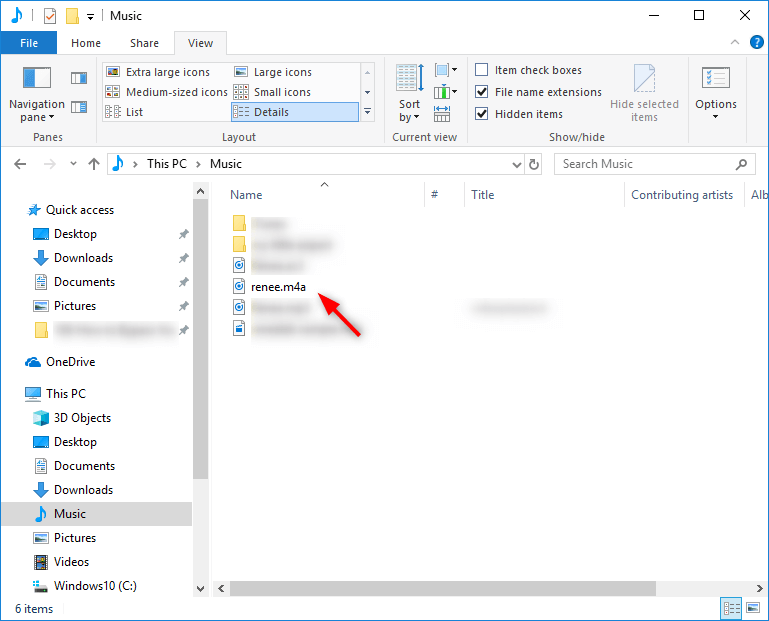Sort by Contributing artists column header
769x621 pixels.
point(684,195)
